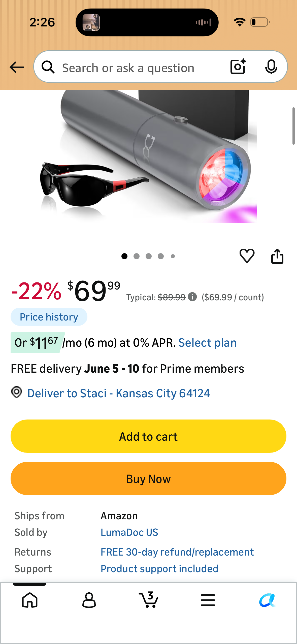297x644 pixels.
Task: Expand FREE 30-day refund/replacement details
Action: (177, 552)
